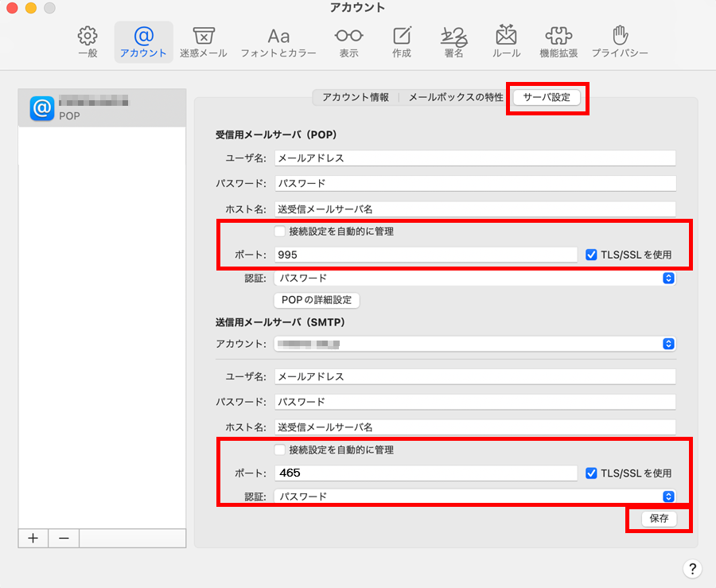Switch to the アカウント情報 tab
This screenshot has height=588, width=716.
point(355,97)
